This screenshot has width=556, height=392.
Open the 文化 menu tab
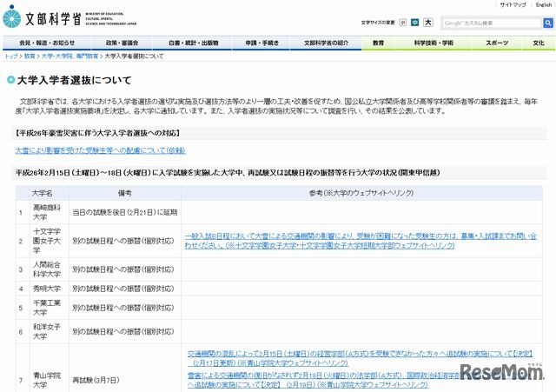[x=539, y=43]
